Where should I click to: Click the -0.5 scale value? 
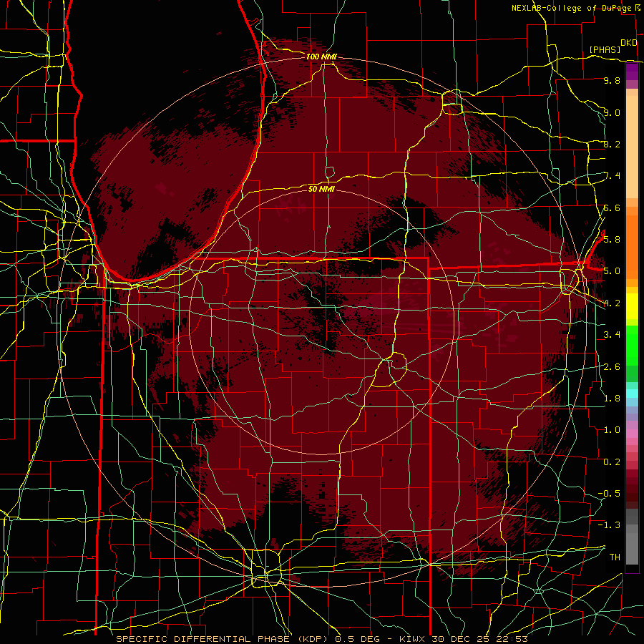point(609,494)
